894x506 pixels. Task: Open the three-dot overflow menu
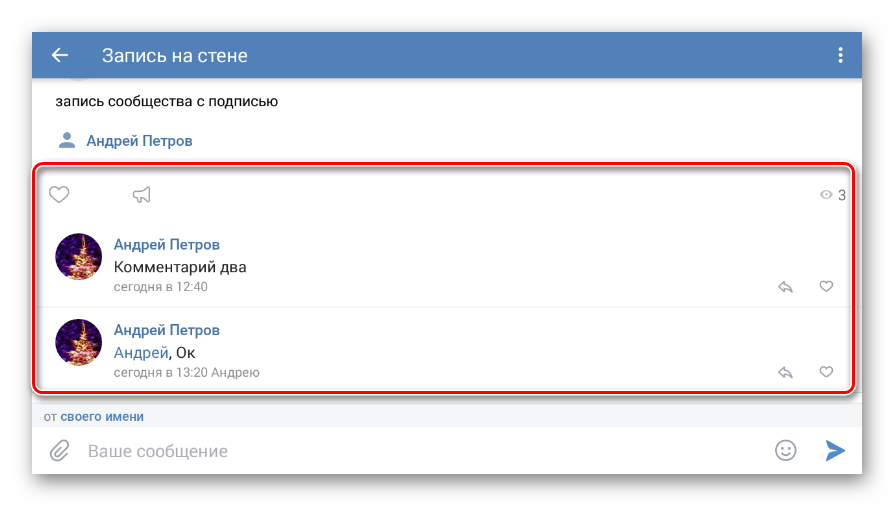pyautogui.click(x=840, y=56)
